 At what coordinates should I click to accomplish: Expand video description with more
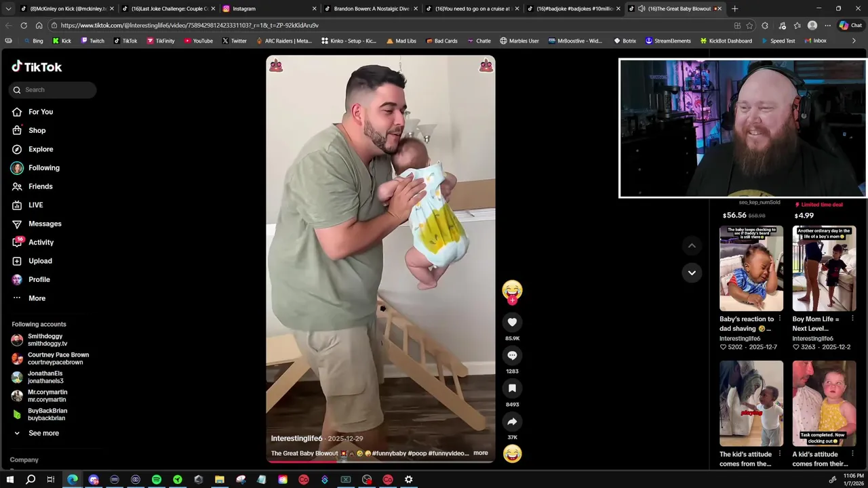tap(480, 453)
